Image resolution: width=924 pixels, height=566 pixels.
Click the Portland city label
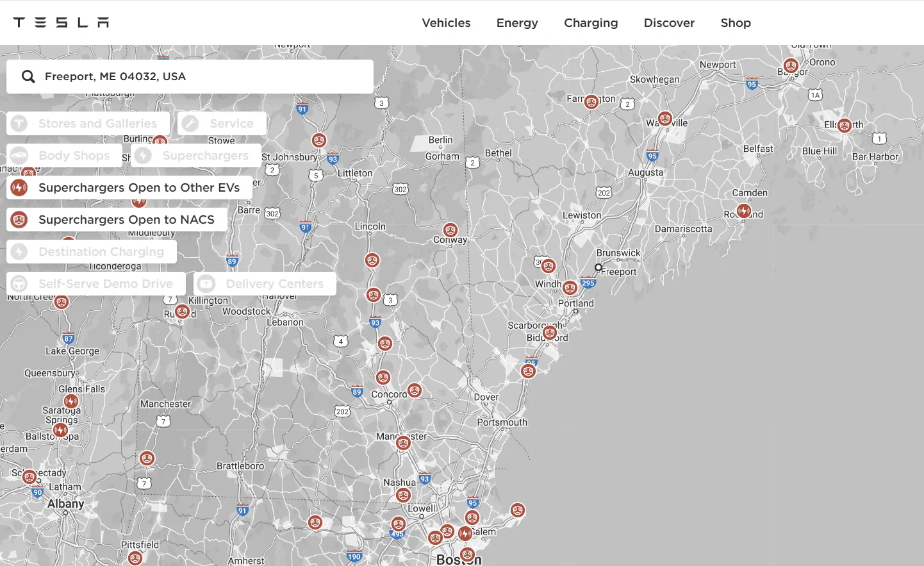point(575,303)
